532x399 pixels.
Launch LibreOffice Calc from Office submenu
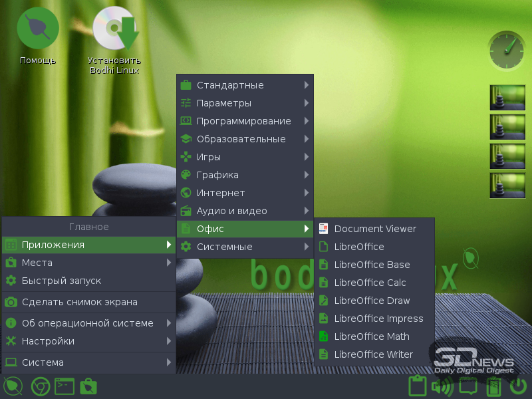tap(374, 283)
